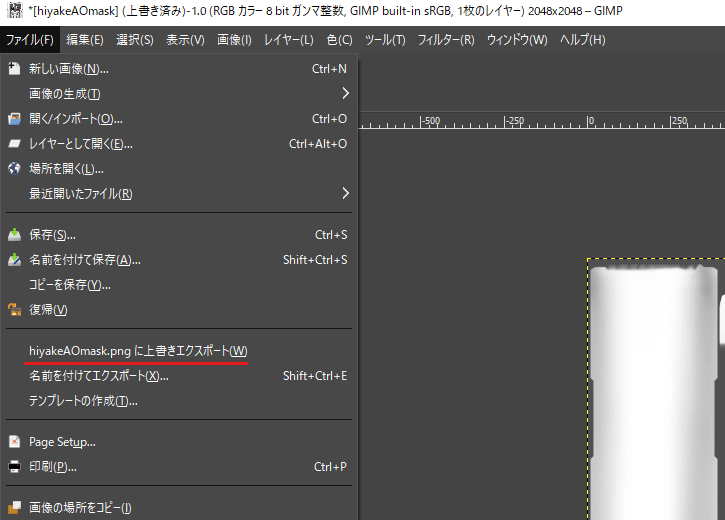Click the GIMP title bar app icon

coord(15,10)
